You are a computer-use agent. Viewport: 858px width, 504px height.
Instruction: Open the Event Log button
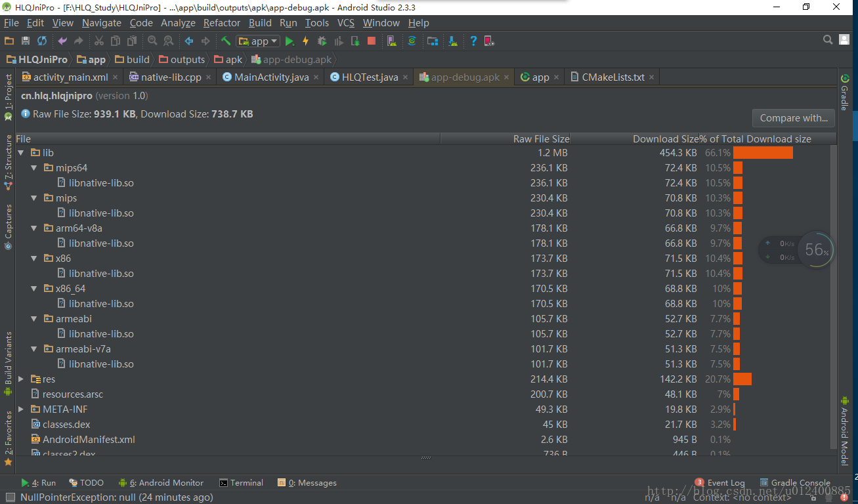tap(719, 482)
